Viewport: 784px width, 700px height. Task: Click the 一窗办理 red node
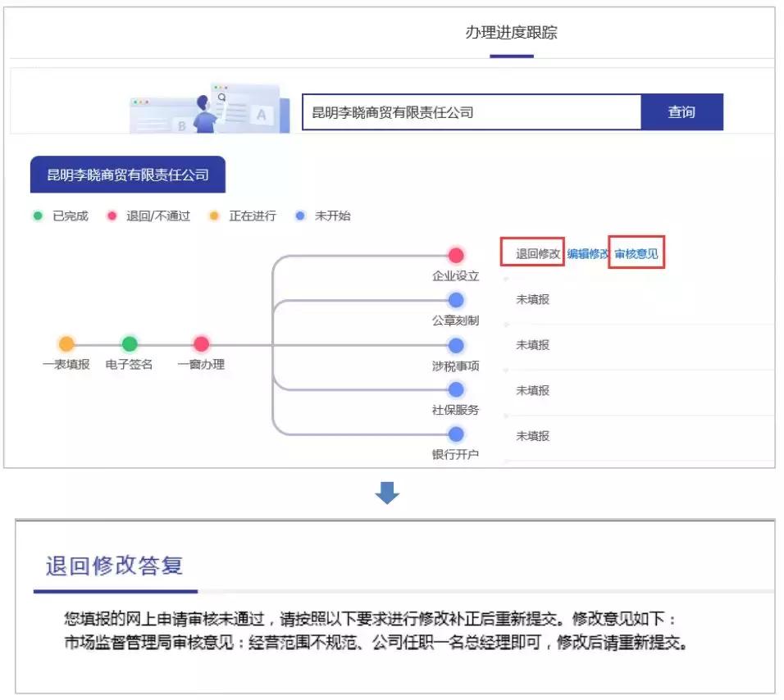click(x=200, y=344)
